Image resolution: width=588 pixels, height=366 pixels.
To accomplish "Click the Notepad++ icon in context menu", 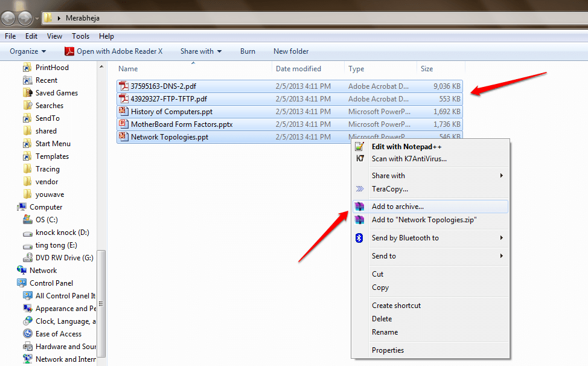I will coord(360,146).
